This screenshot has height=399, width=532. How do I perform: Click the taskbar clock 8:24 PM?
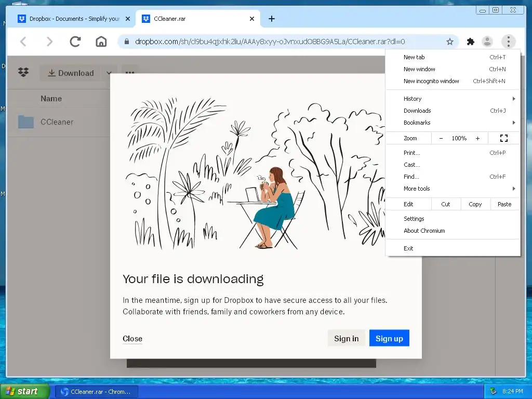[512, 392]
